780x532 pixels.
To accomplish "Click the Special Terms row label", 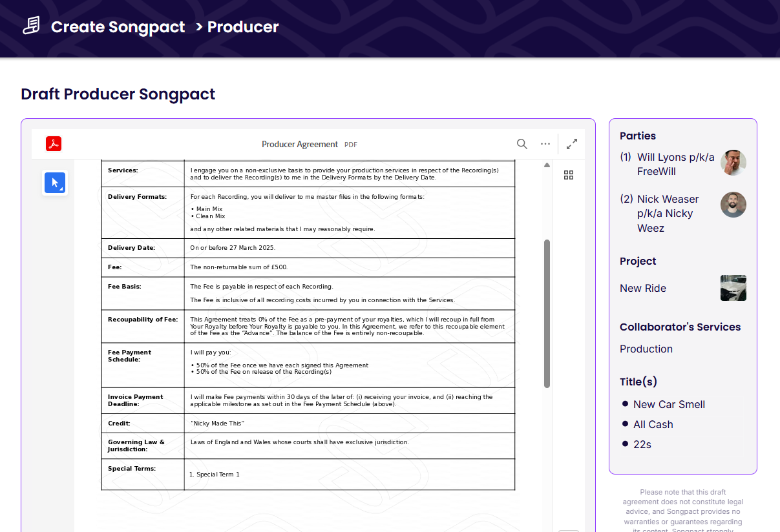I will coord(132,469).
